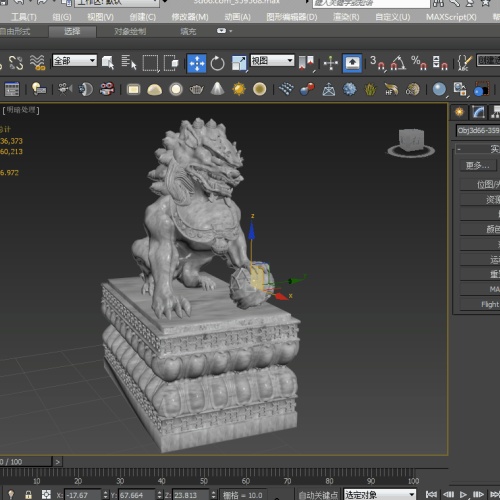Switch to the 对象绘制 ribbon tab
Screen dimensions: 500x500
click(130, 32)
